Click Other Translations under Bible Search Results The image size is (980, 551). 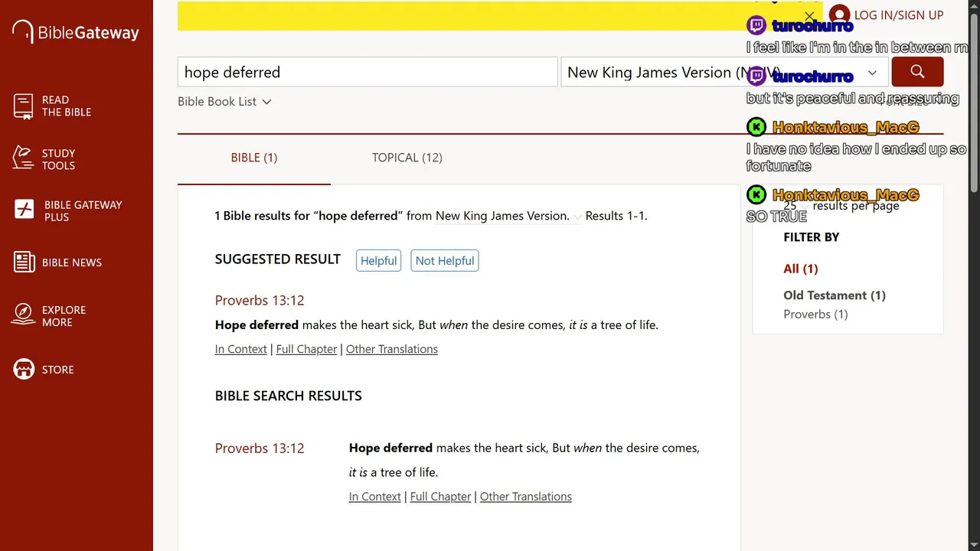[x=526, y=497]
